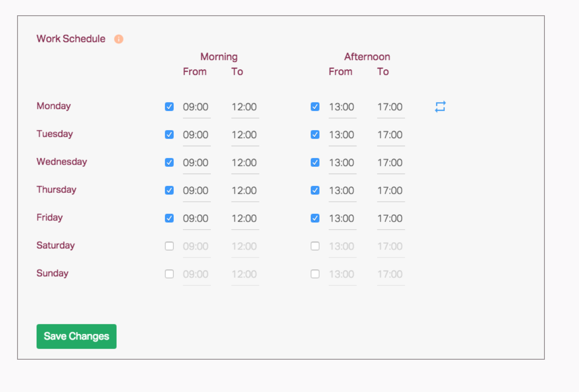Disable Wednesday afternoon shift checkbox
579x392 pixels.
pyautogui.click(x=315, y=162)
